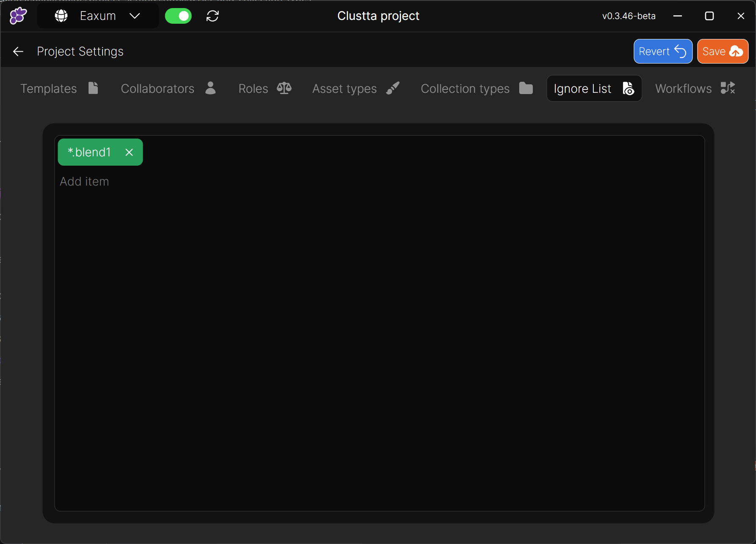Click the Asset types paintbrush icon
The width and height of the screenshot is (756, 544).
click(x=393, y=88)
